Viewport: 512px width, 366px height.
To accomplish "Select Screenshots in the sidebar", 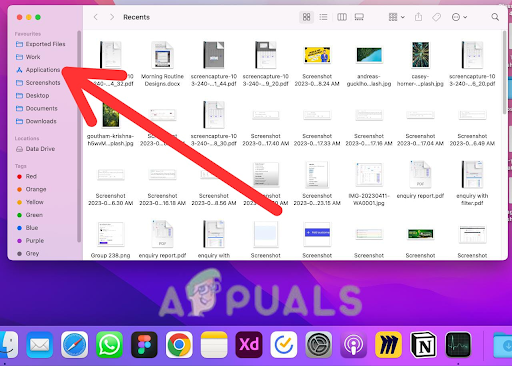I will click(x=38, y=83).
